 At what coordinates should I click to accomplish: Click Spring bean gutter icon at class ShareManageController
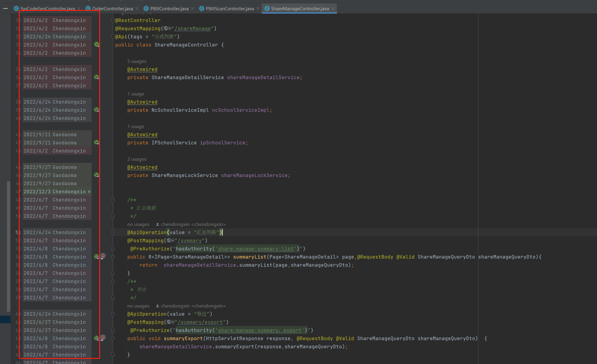pos(96,44)
